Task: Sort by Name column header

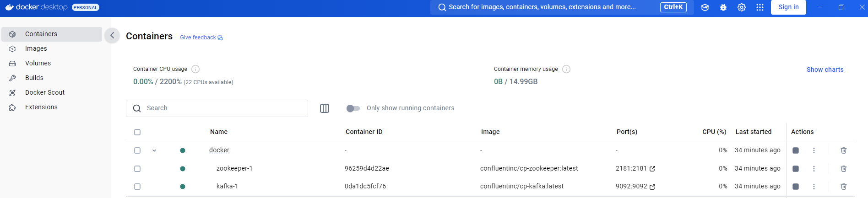Action: pyautogui.click(x=219, y=132)
